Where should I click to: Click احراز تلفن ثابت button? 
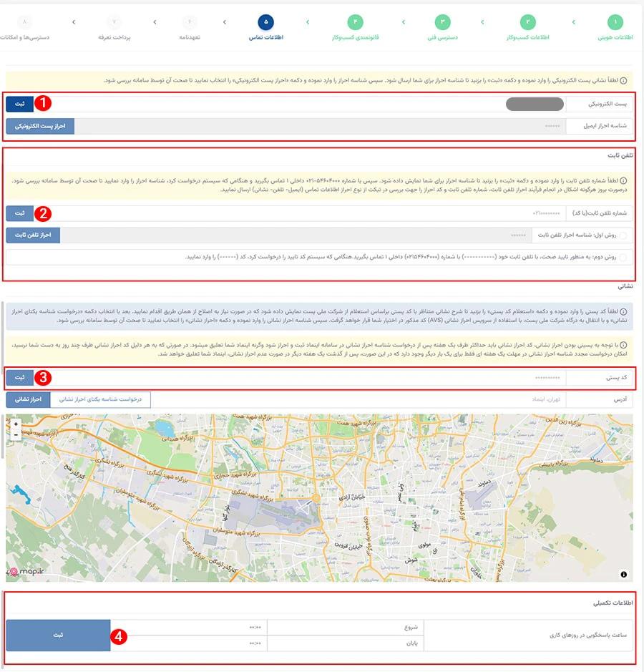coord(33,235)
